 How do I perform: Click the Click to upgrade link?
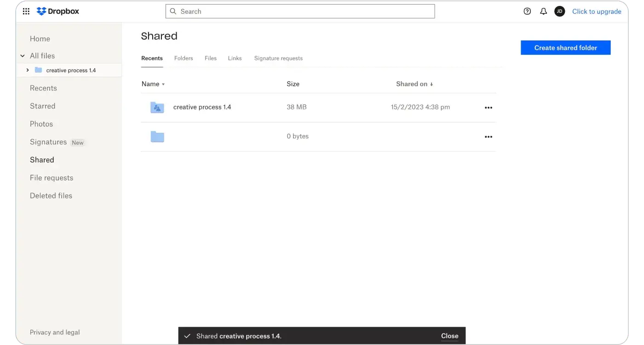point(597,11)
